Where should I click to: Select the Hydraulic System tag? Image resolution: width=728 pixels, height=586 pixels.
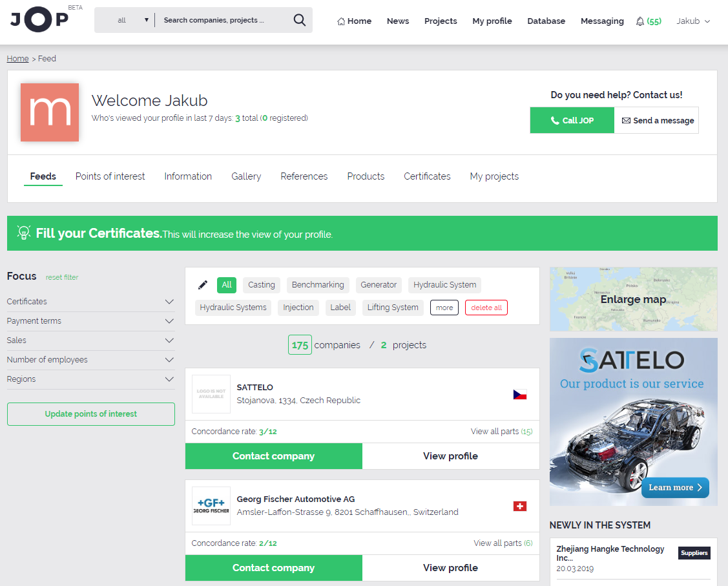445,285
